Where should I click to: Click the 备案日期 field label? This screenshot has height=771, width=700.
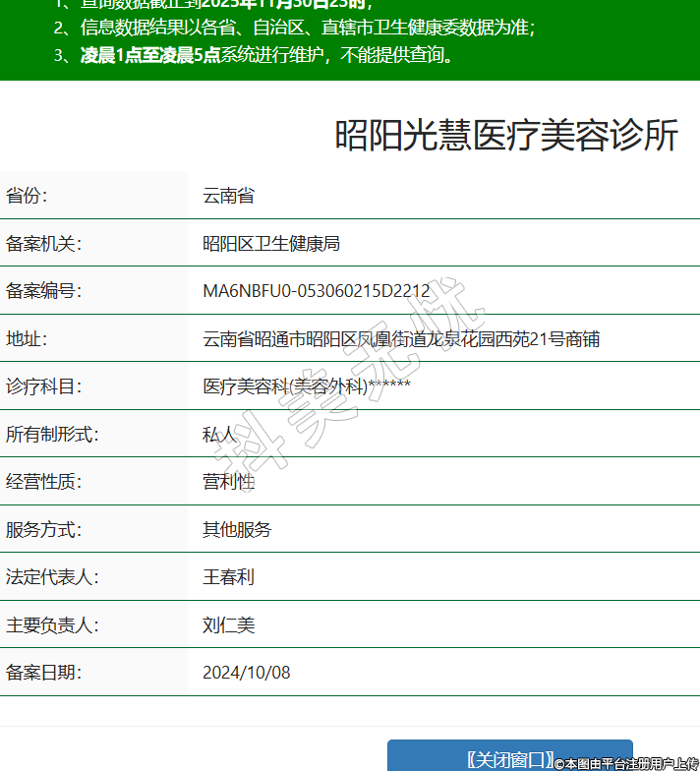(x=43, y=673)
